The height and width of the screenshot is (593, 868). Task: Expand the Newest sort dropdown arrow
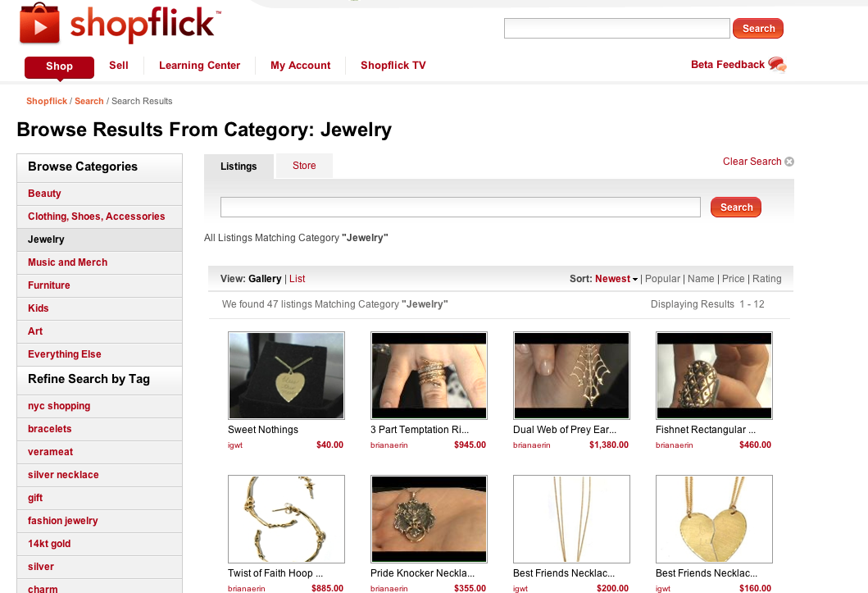tap(635, 280)
